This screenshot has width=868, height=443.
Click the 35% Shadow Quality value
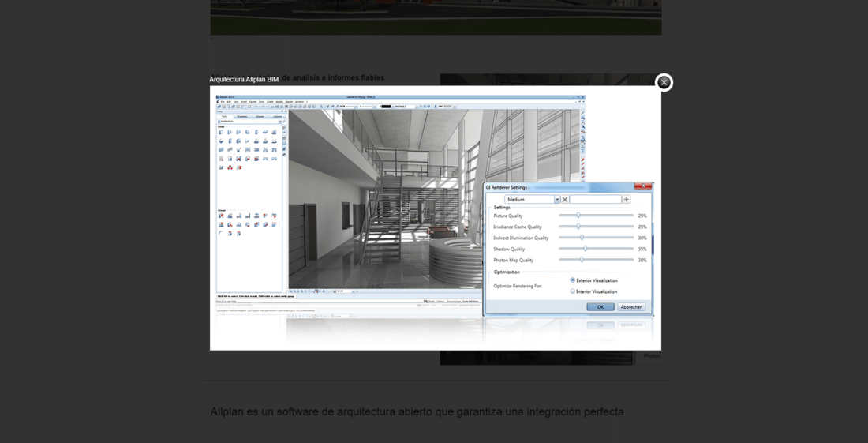(642, 250)
